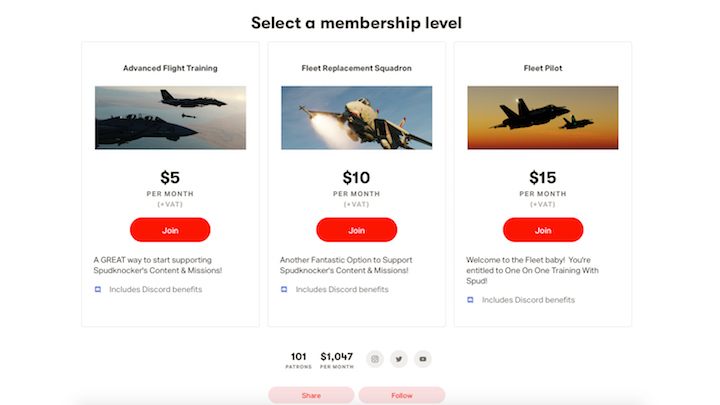
Task: Open the Twitter social icon
Action: [399, 359]
